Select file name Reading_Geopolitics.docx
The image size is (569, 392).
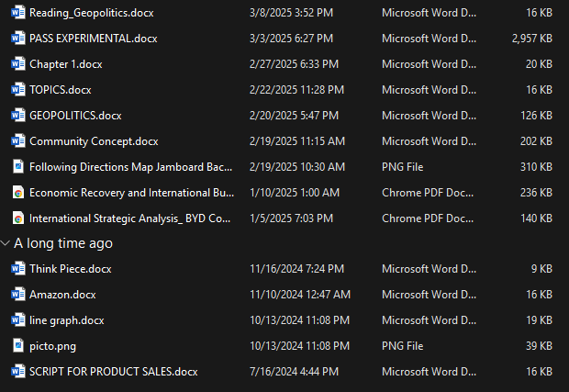point(92,13)
